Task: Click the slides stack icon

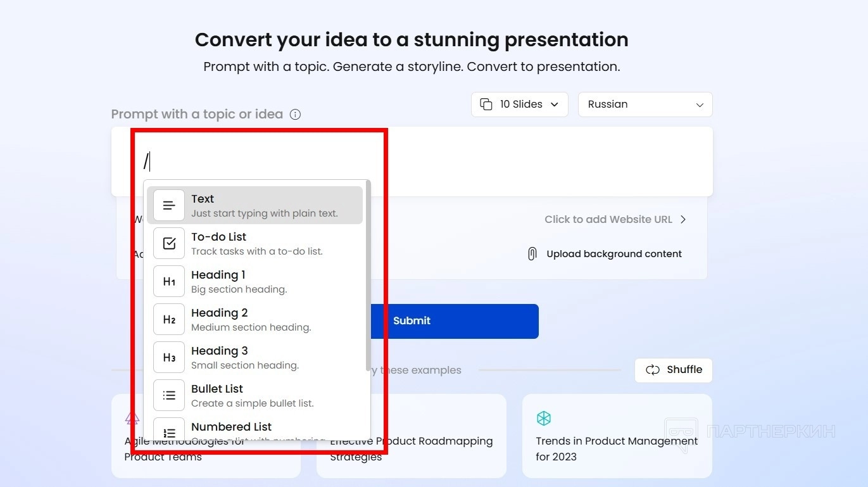Action: pos(486,104)
